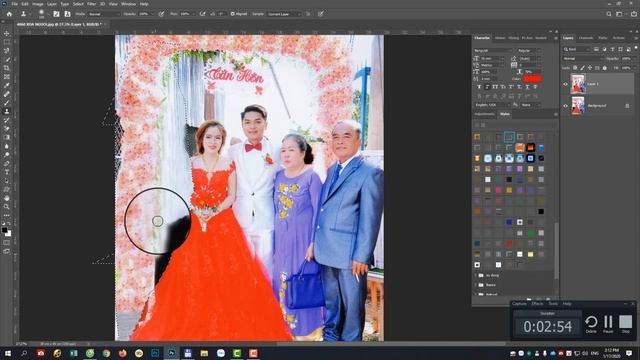
Task: Select the Pen tool
Action: click(x=7, y=163)
